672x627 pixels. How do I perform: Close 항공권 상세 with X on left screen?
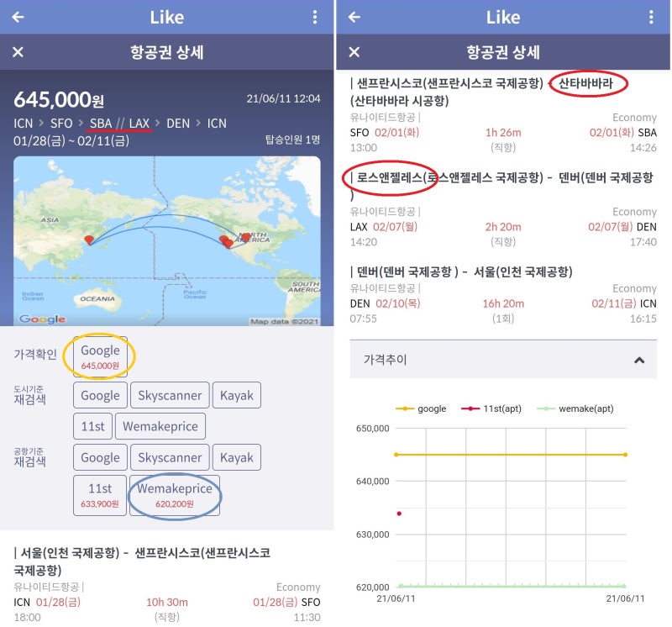click(x=18, y=52)
